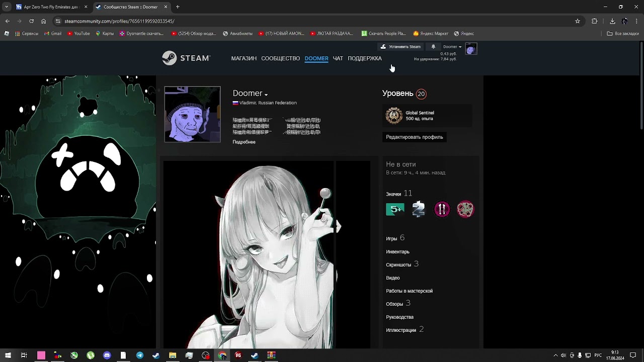Open the Игры 6 link
The image size is (644, 362).
pyautogui.click(x=395, y=238)
